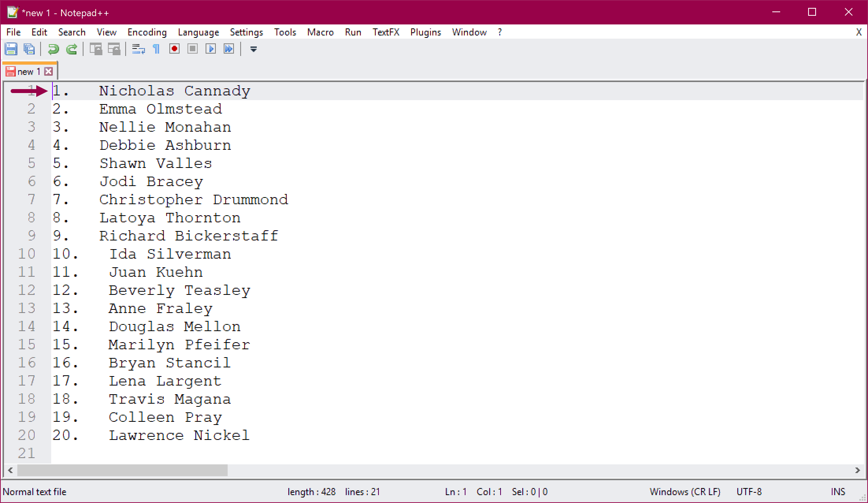Close the new 1 tab
Image resolution: width=868 pixels, height=503 pixels.
48,71
